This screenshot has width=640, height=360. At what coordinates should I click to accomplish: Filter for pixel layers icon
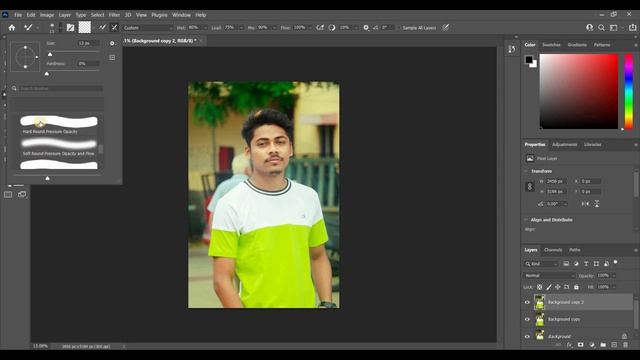pos(566,264)
